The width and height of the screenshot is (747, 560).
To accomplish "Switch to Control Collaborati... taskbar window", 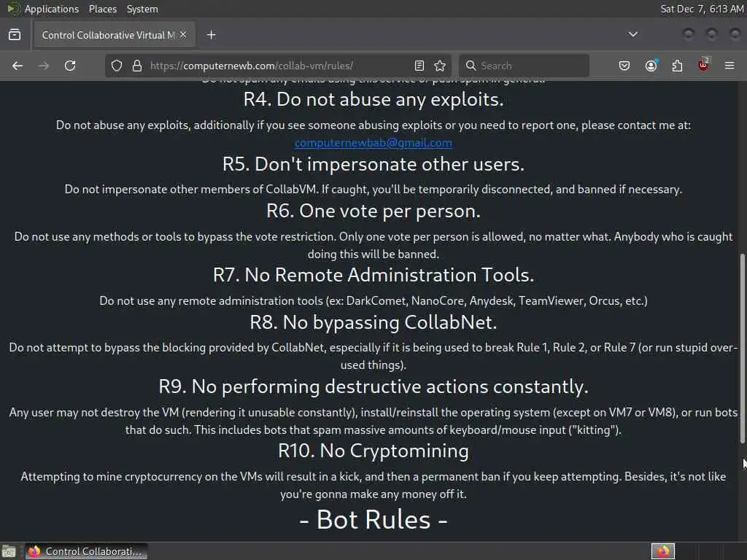I will pos(86,551).
